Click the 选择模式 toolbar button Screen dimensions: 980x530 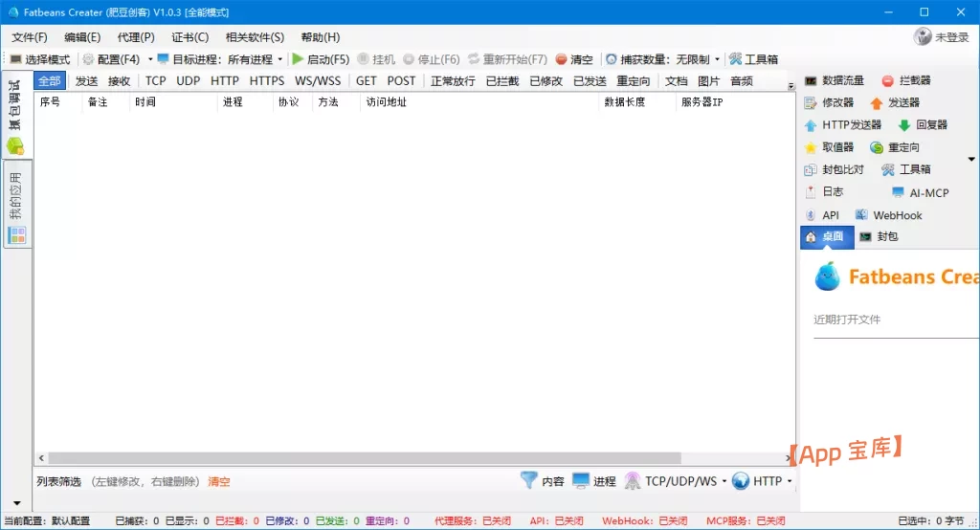pos(39,59)
